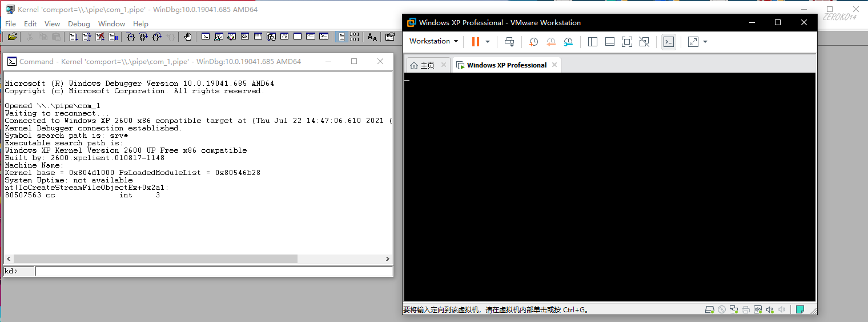Open the Call Stack window toolbar icon

pyautogui.click(x=271, y=37)
